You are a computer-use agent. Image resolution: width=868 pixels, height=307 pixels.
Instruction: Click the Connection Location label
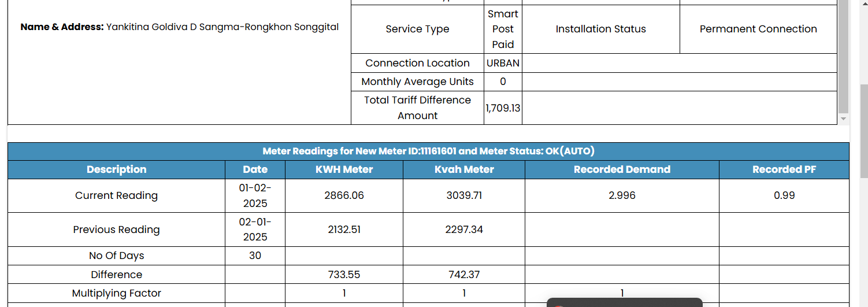pyautogui.click(x=417, y=63)
